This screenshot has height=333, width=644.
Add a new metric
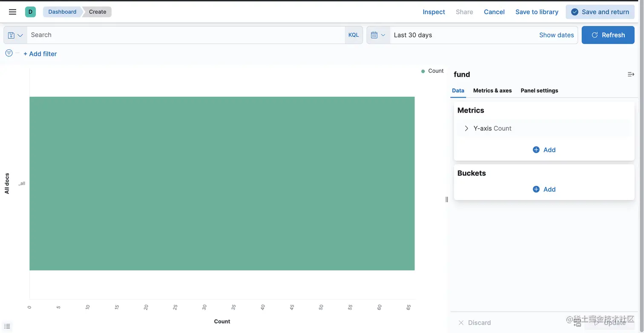point(544,150)
